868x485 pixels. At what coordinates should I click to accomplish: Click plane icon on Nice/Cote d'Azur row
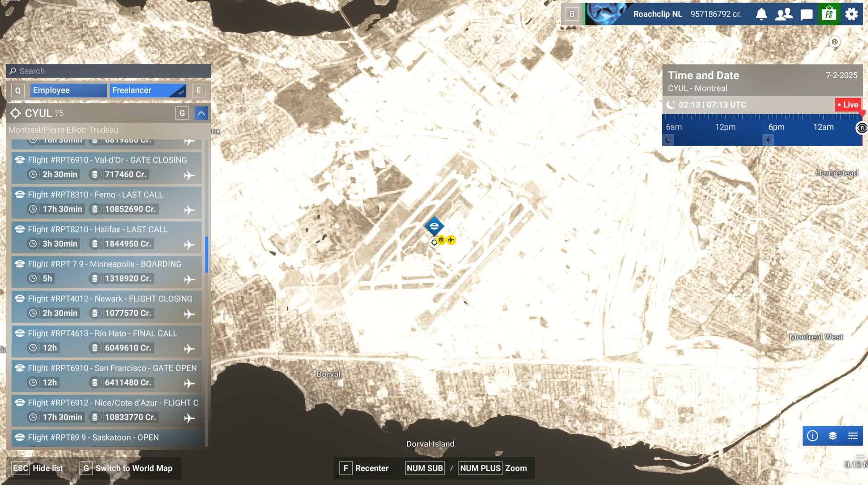click(189, 418)
